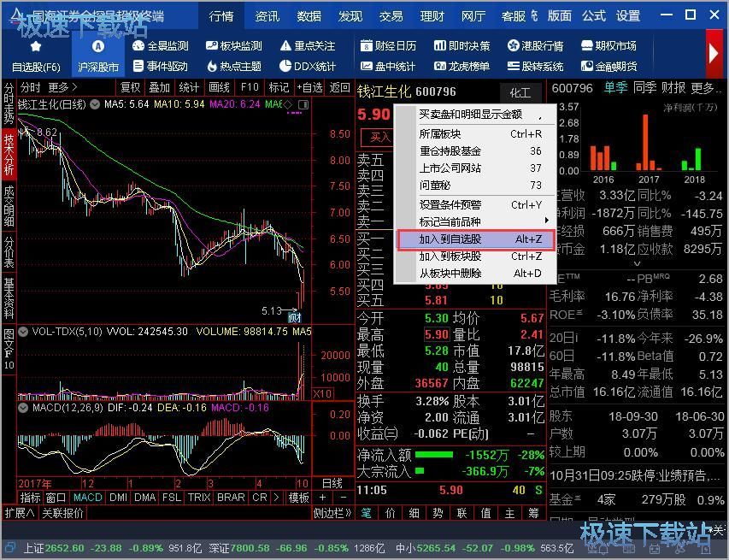729x560 pixels.
Task: Click 叠加 button above chart
Action: [160, 87]
